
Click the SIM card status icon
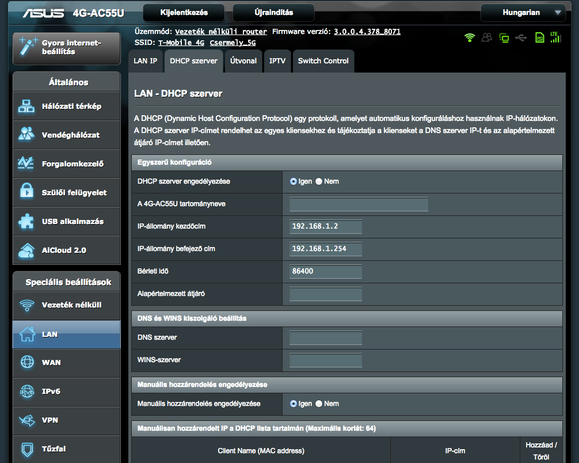point(539,38)
